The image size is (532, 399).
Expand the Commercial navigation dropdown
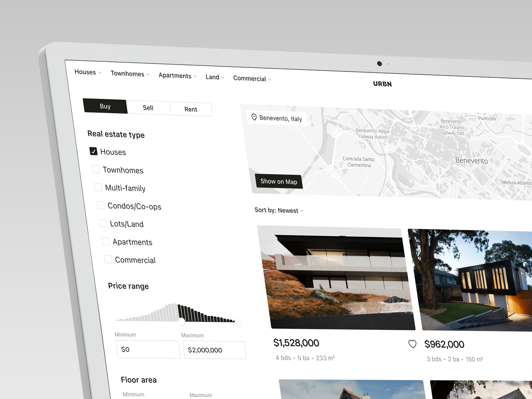click(x=252, y=79)
